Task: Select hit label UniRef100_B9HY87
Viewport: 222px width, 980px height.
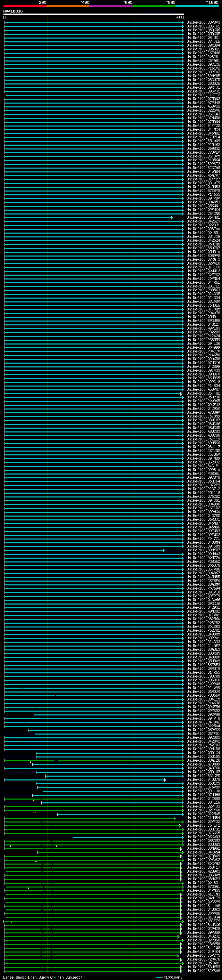Action: (203, 550)
